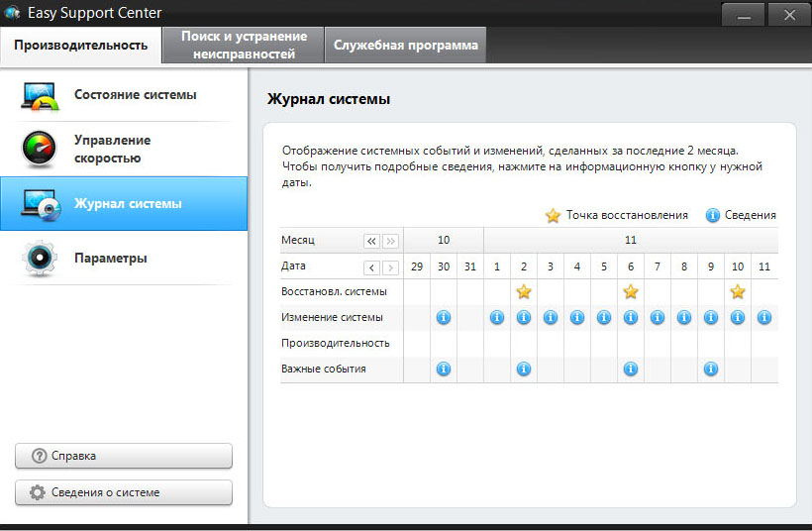Open Важные события info for date 6
Screen dimensions: 812x531
(630, 369)
